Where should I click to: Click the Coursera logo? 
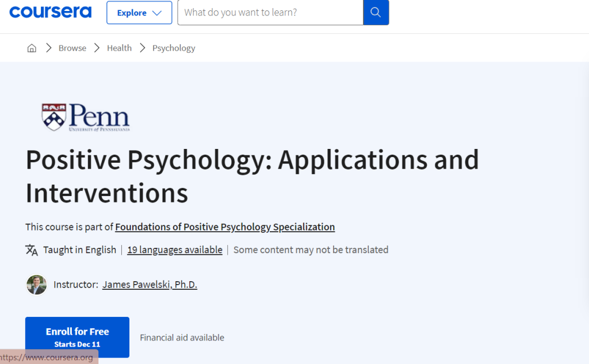(51, 12)
